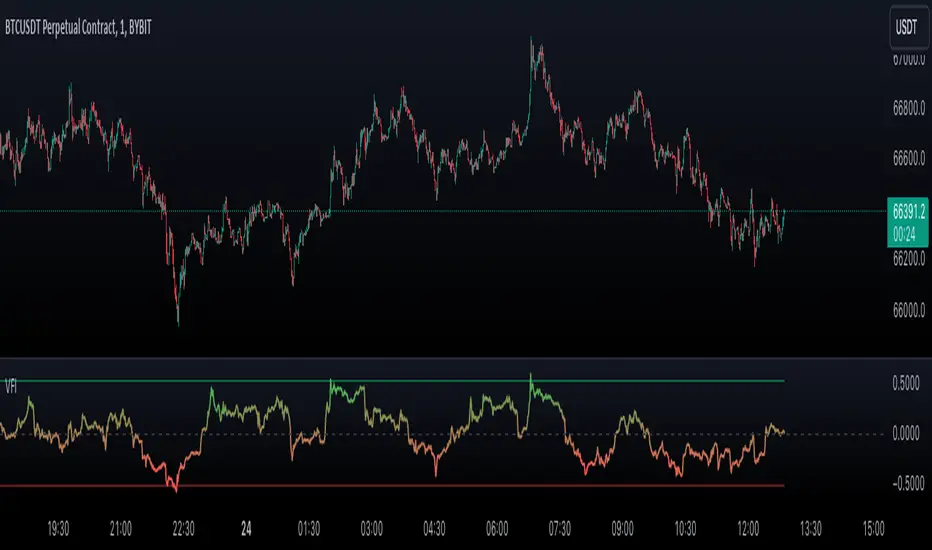The width and height of the screenshot is (932, 550).
Task: Click the 66600.0 price axis label
Action: point(908,158)
